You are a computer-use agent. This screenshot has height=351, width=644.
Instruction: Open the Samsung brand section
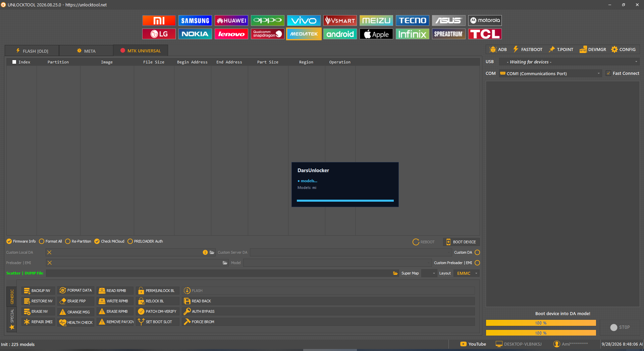tap(195, 20)
